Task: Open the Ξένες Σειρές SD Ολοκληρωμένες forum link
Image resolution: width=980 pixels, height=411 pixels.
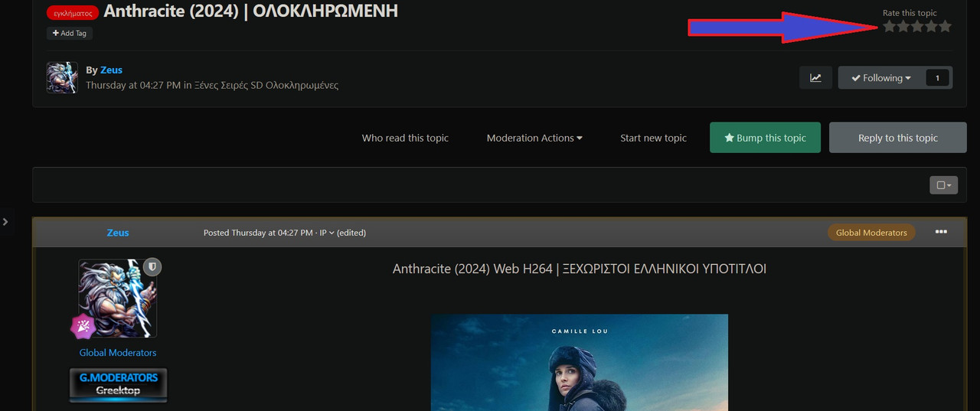Action: (266, 85)
